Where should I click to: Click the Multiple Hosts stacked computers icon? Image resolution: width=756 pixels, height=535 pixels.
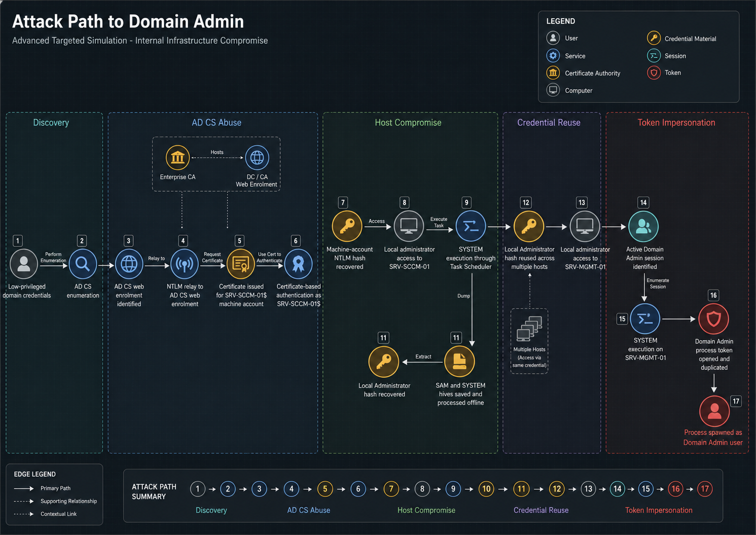529,329
